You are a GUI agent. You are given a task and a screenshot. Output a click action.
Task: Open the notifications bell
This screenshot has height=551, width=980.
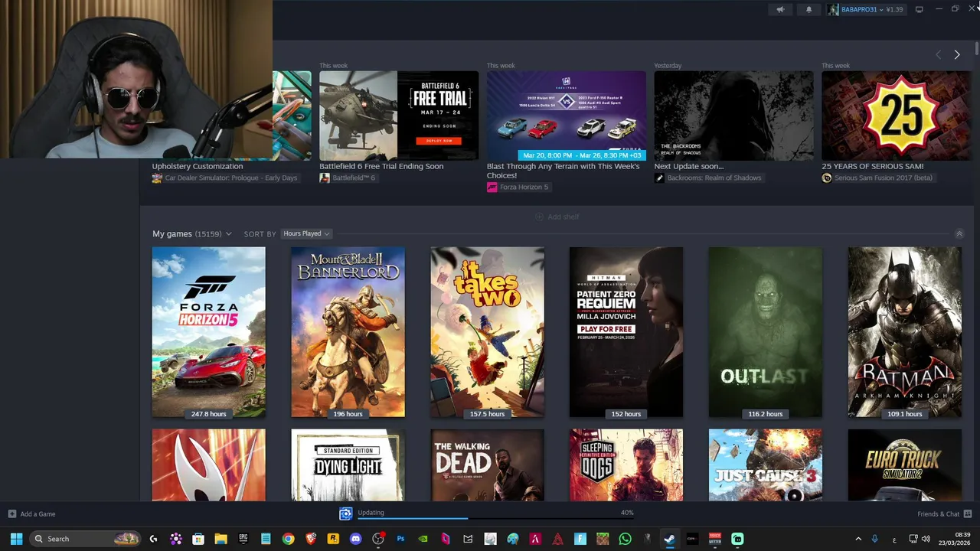(x=808, y=9)
